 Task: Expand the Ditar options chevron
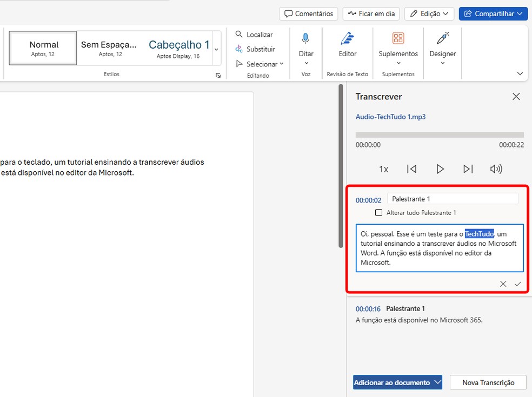[x=306, y=63]
